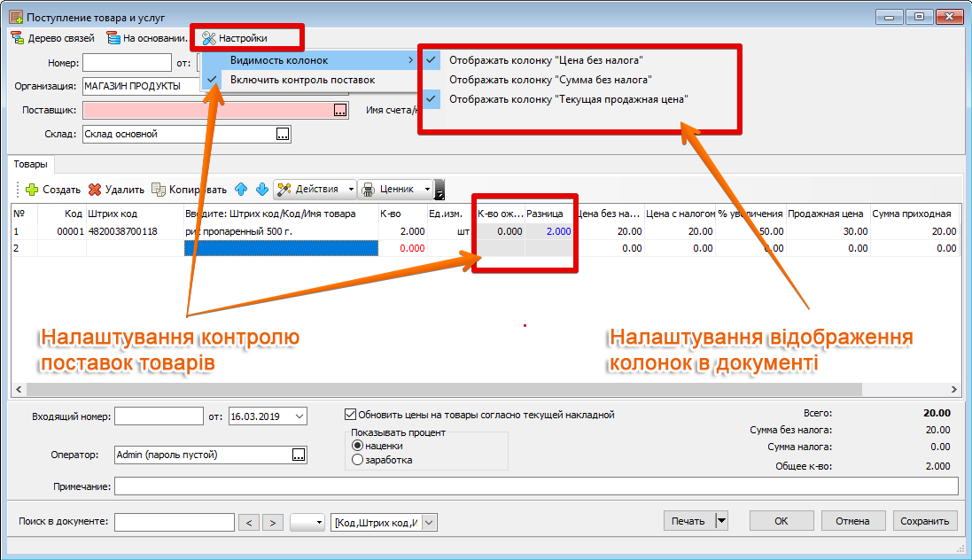This screenshot has height=560, width=972.
Task: Click the Действия tools icon
Action: click(284, 189)
